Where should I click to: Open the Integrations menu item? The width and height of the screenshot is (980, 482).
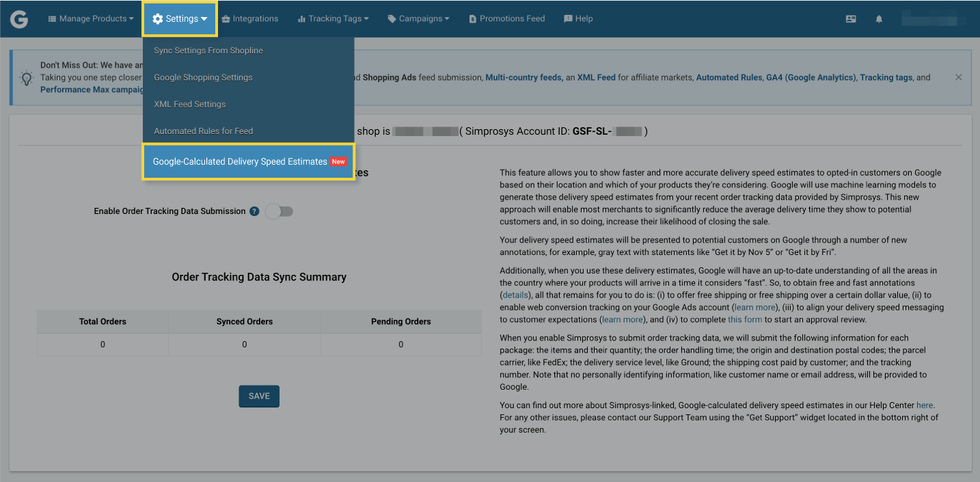(x=250, y=19)
